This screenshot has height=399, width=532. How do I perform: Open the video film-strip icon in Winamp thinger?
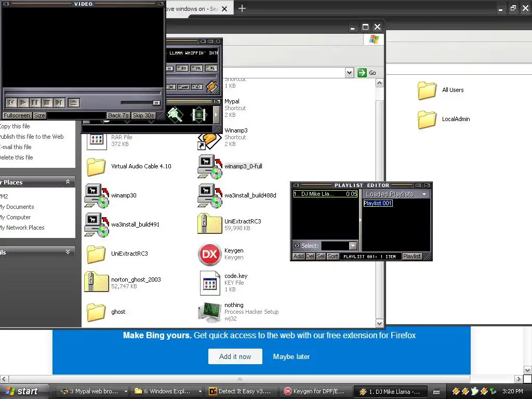tap(199, 115)
